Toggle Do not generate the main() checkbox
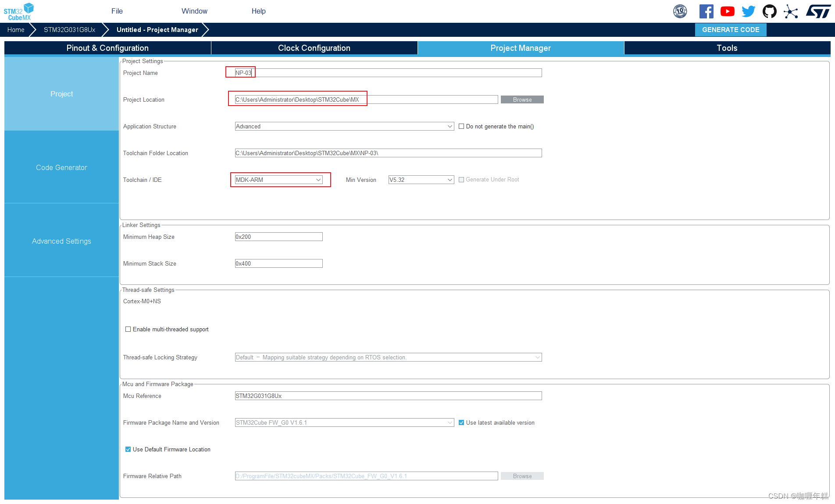835x504 pixels. (461, 126)
